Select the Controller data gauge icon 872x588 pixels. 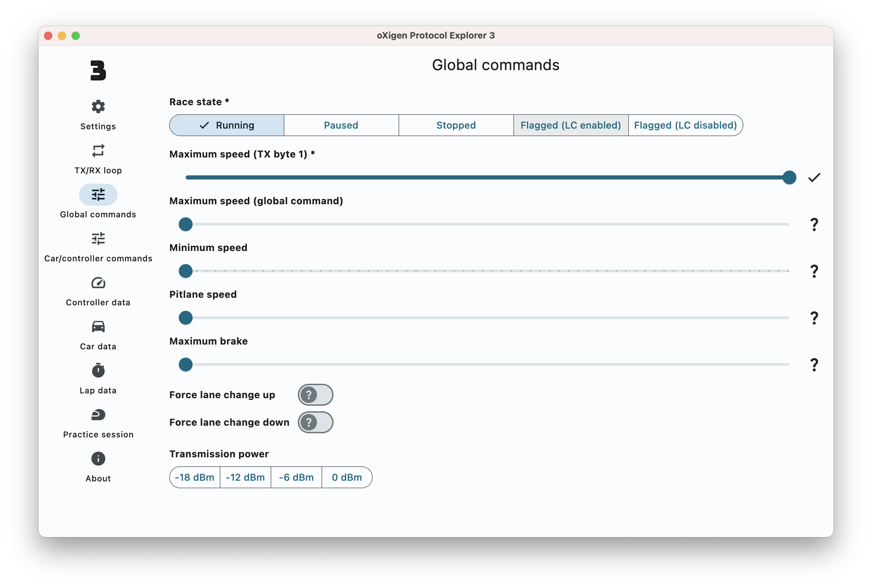98,283
